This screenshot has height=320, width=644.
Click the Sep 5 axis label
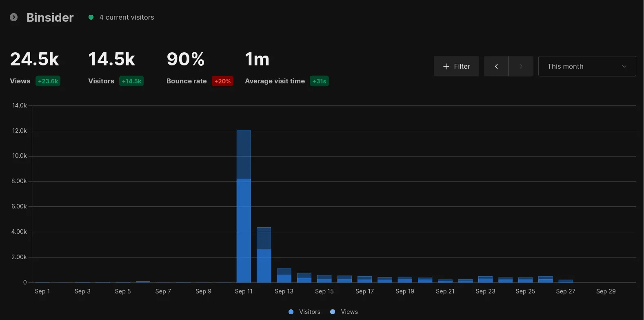click(123, 291)
